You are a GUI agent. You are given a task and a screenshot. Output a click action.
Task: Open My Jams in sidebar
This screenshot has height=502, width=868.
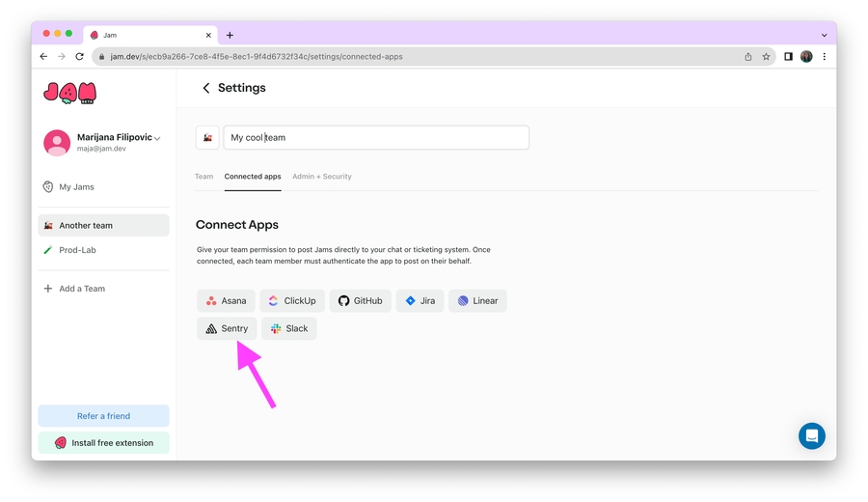point(76,187)
